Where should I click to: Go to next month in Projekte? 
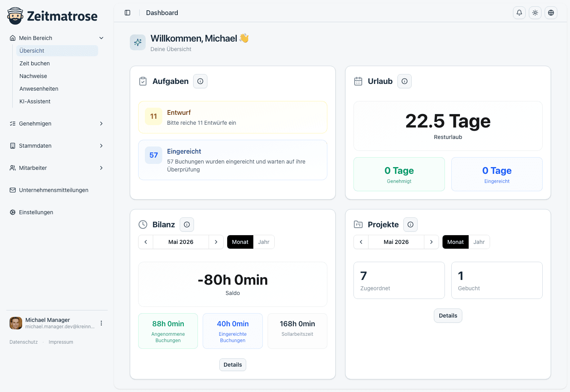[x=431, y=242]
